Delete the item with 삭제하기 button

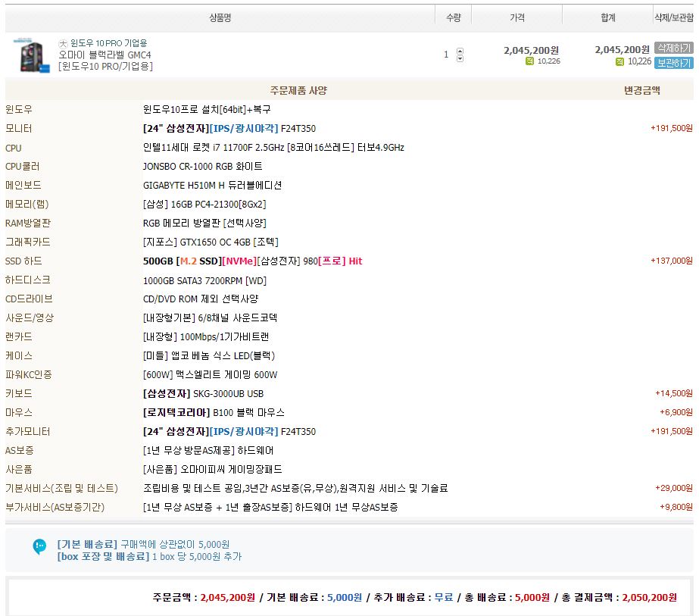(673, 48)
